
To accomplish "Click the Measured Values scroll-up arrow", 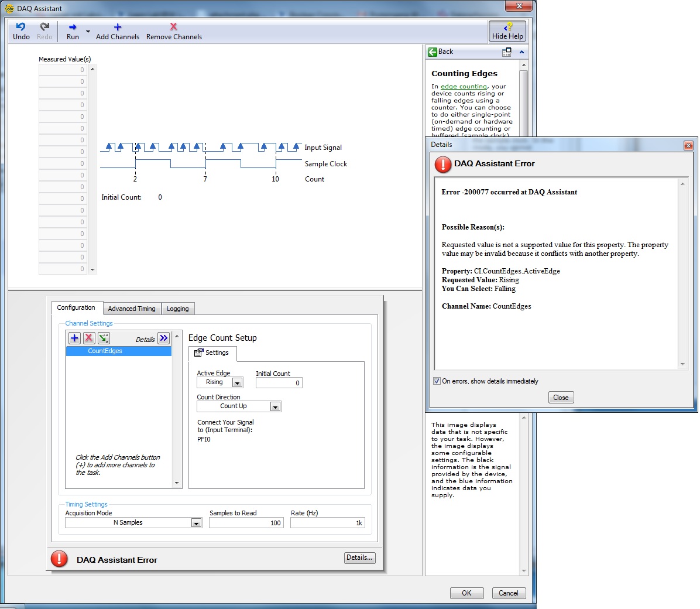I will click(92, 69).
